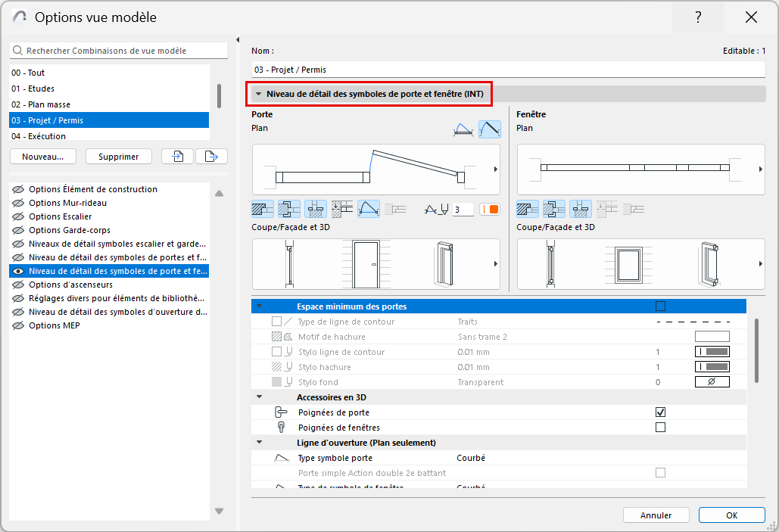Viewport: 779px width, 532px height.
Task: Click the line icon of Type de ligne de contour
Action: coord(288,322)
